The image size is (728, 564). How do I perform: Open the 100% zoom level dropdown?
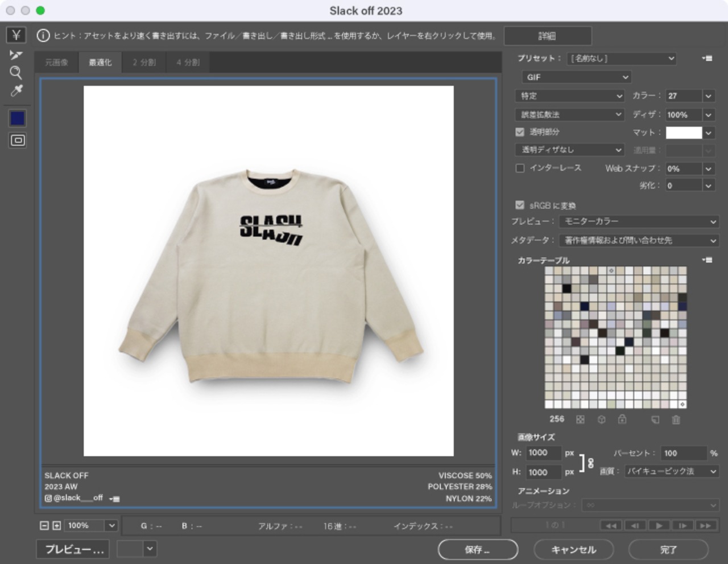pos(111,526)
